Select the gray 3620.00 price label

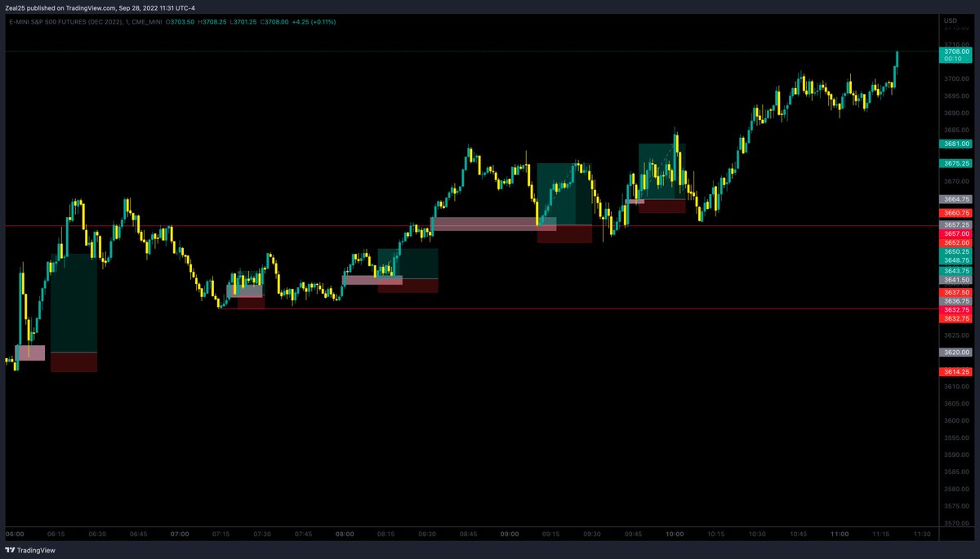pyautogui.click(x=955, y=353)
